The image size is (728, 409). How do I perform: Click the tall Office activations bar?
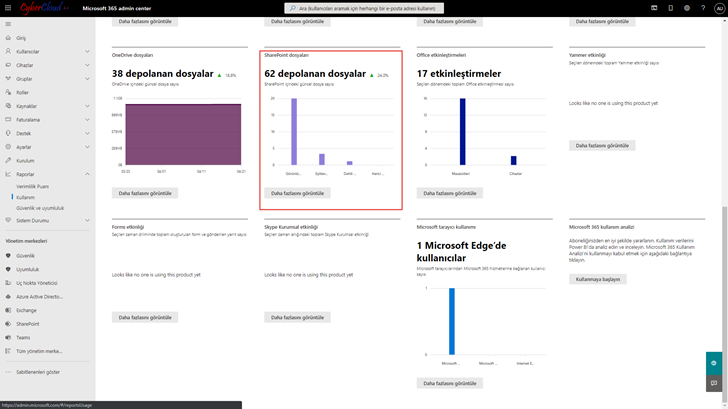click(462, 131)
